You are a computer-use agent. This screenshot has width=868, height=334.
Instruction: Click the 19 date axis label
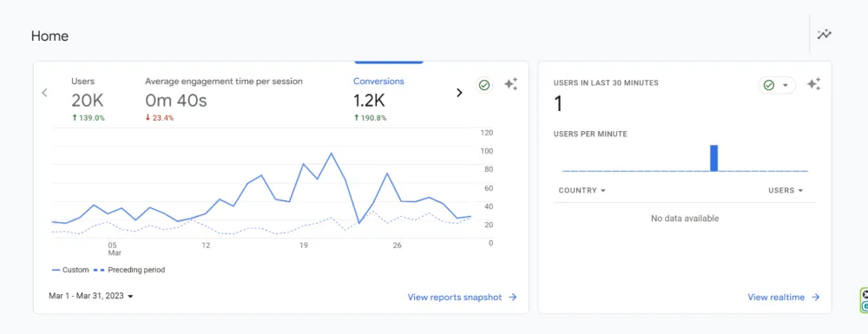(303, 245)
